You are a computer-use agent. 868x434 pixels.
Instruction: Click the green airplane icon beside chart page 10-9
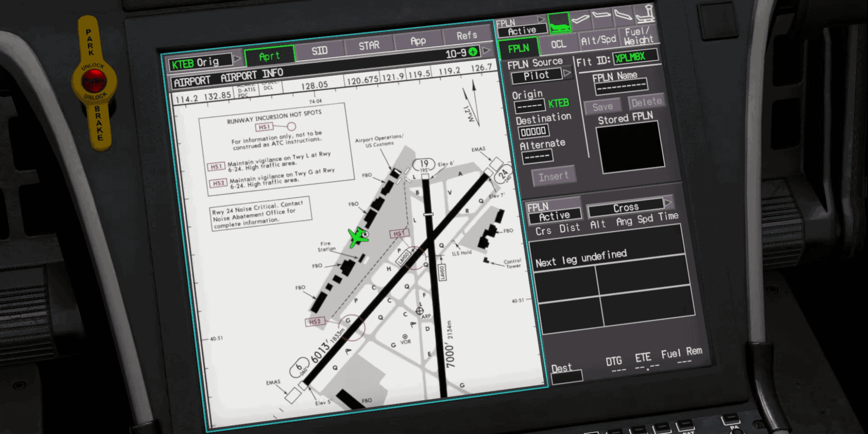[473, 52]
